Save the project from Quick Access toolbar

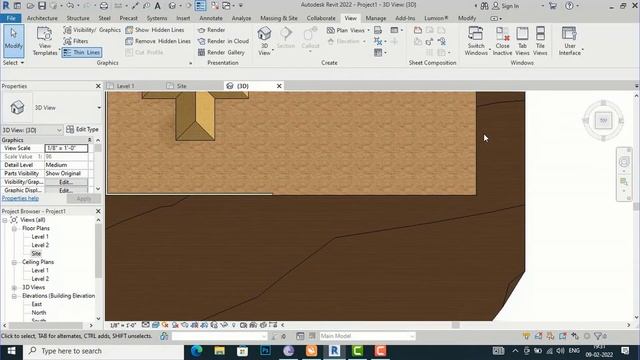(42, 6)
